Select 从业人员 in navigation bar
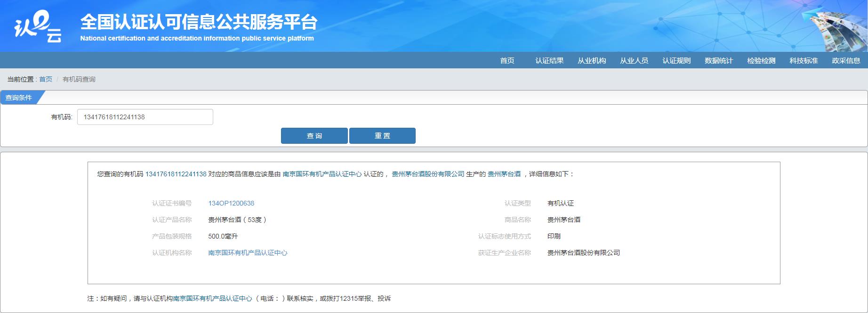 634,60
